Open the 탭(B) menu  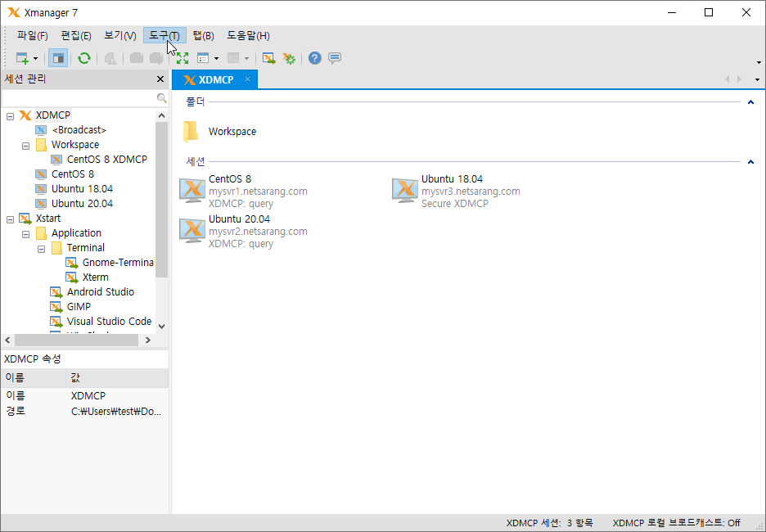(203, 36)
